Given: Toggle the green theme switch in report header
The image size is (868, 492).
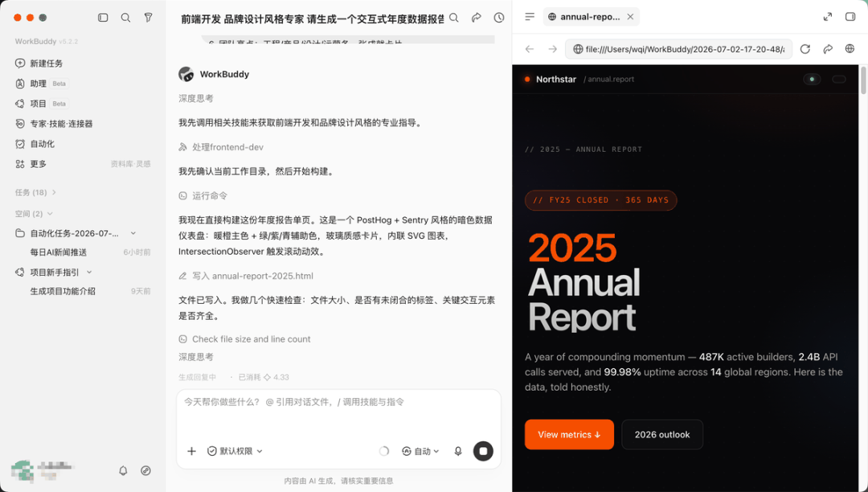Looking at the screenshot, I should click(812, 79).
